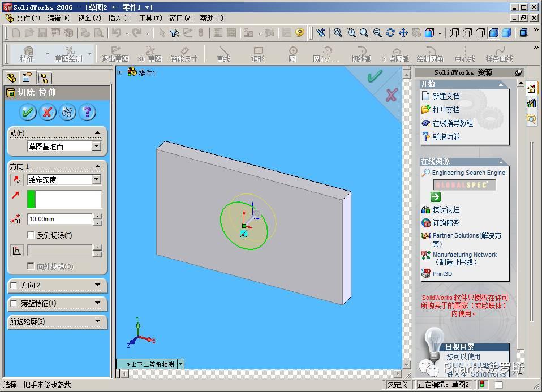The width and height of the screenshot is (542, 392).
Task: Choose Shaded With Edges display style
Action: pos(493,33)
